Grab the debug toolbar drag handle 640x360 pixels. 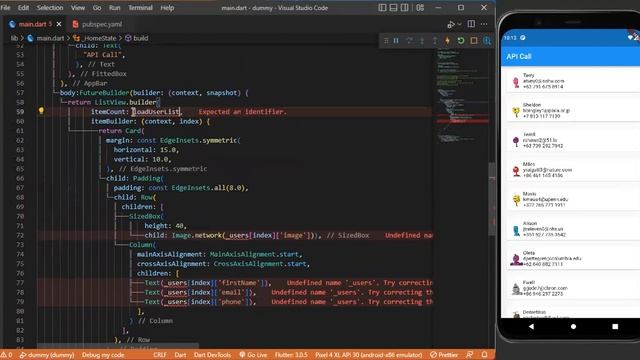(386, 40)
